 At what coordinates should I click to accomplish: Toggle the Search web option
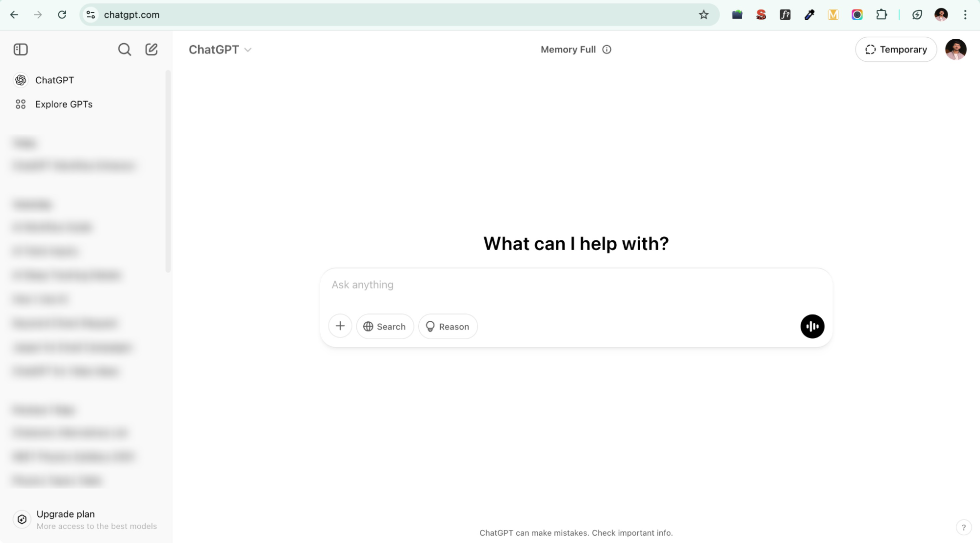click(x=385, y=327)
